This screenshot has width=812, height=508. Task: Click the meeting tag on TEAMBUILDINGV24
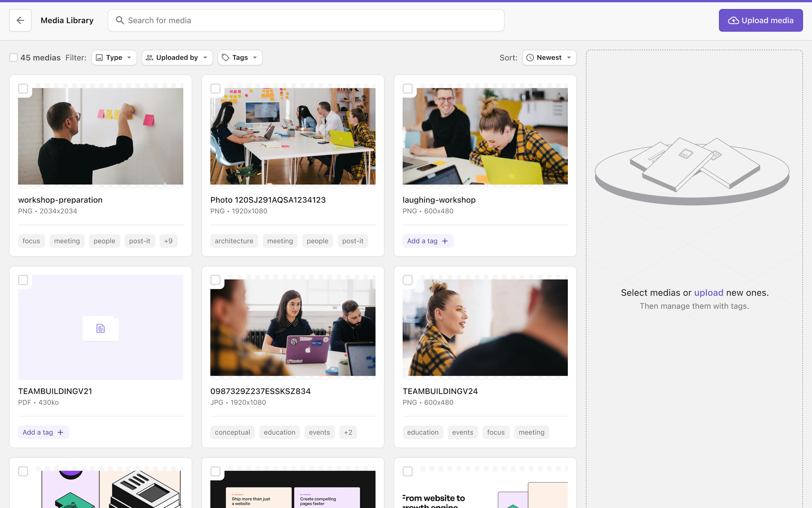pyautogui.click(x=531, y=432)
